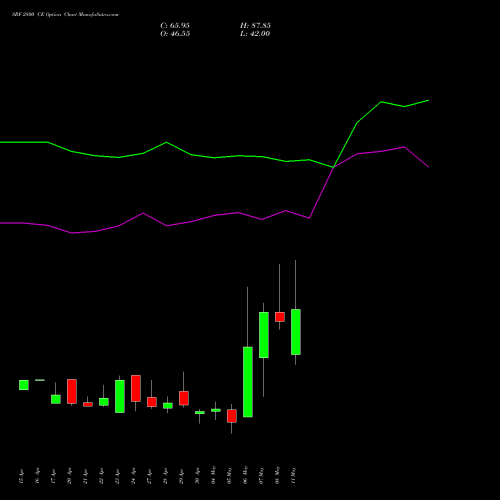Click the green candle for 07 May
This screenshot has height=500, width=500.
pos(264,335)
